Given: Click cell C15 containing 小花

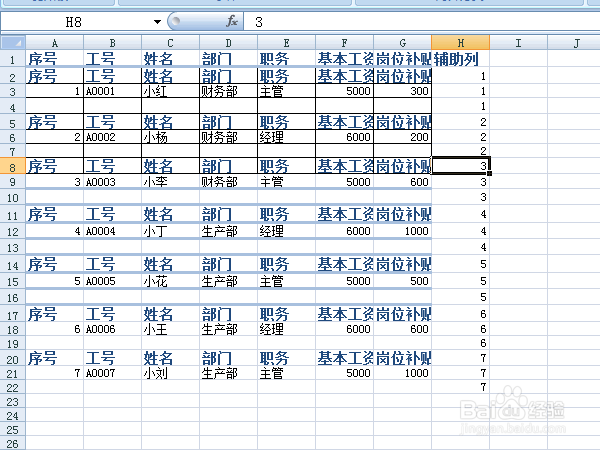Looking at the screenshot, I should (x=170, y=281).
